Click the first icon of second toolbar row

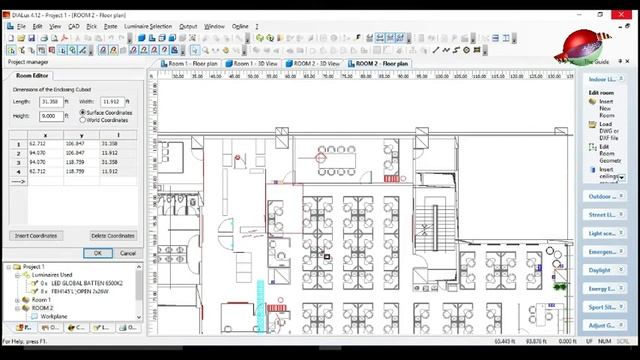[11, 50]
